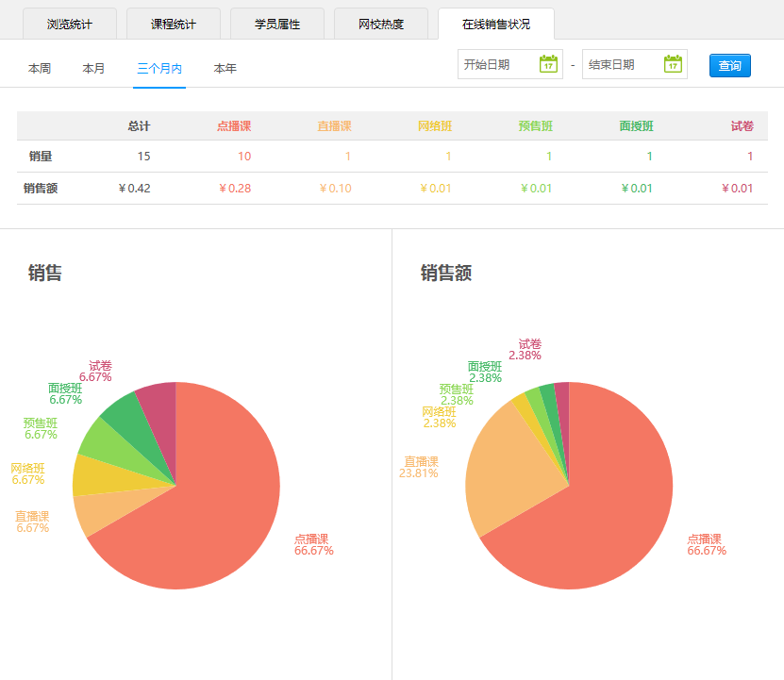The image size is (784, 680).
Task: Open the start date calendar icon
Action: point(548,64)
